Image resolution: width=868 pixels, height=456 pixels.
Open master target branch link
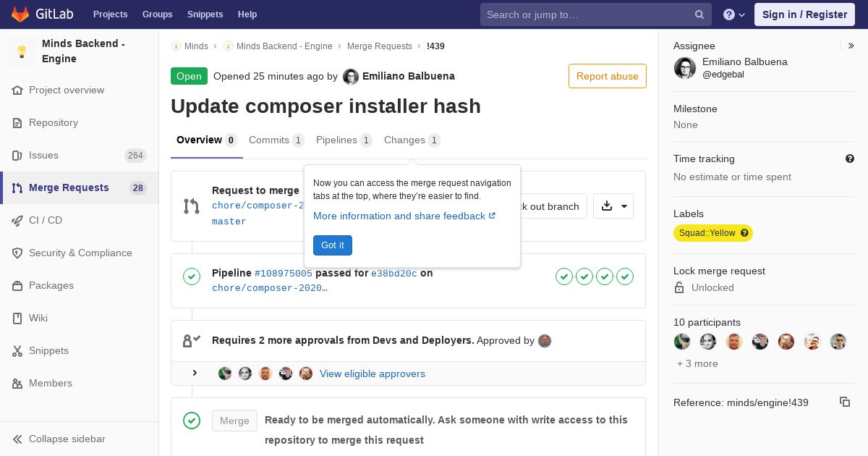tap(229, 221)
